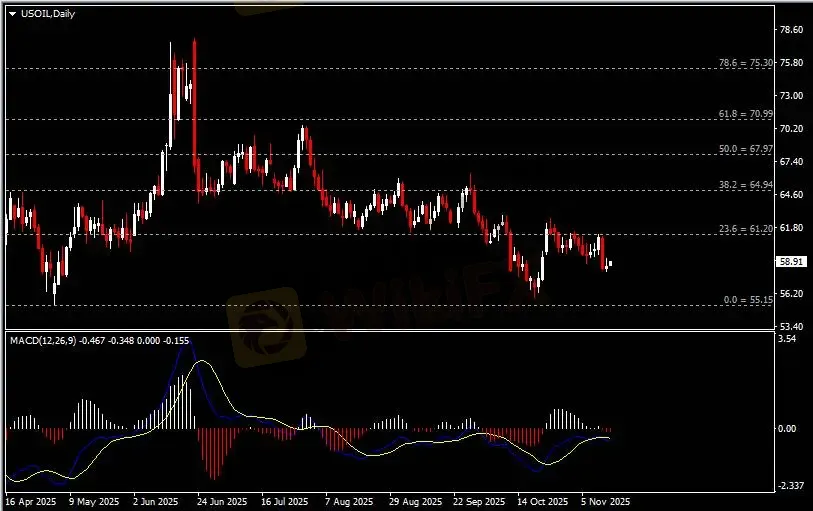Click the 70.20 price scale value
The image size is (813, 511).
coord(791,129)
